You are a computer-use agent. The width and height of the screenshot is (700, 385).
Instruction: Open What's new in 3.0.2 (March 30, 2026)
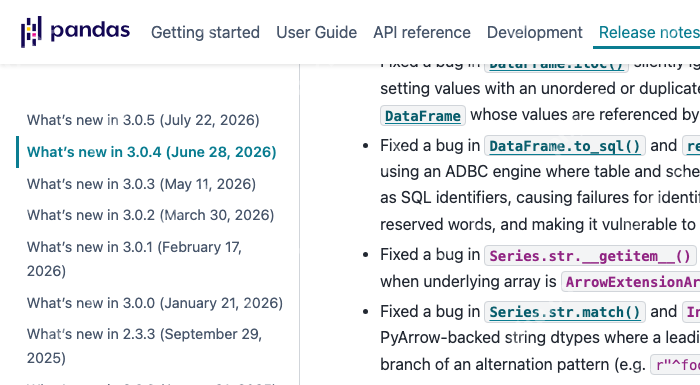pos(150,215)
